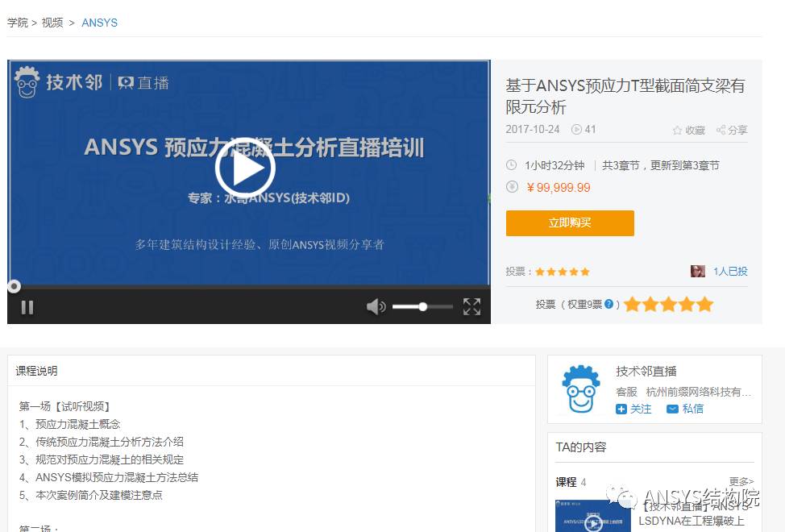785x532 pixels.
Task: Add course to favorites with 收藏
Action: 689,130
